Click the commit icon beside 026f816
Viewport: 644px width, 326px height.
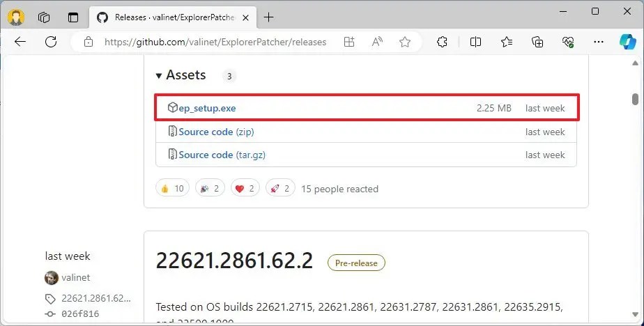click(x=50, y=314)
